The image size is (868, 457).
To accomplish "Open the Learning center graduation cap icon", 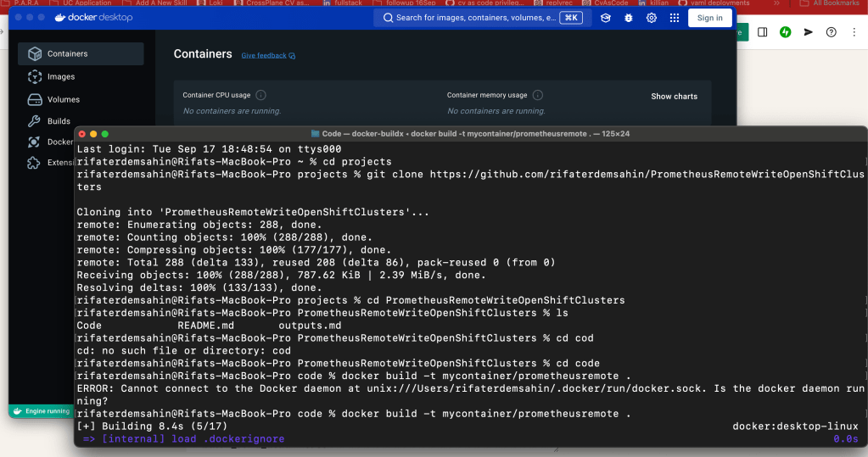I will pyautogui.click(x=606, y=18).
